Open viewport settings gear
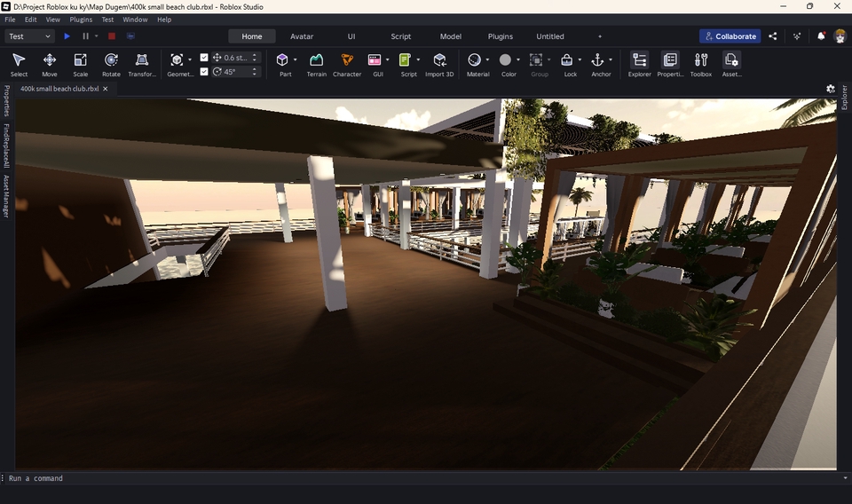This screenshot has height=504, width=852. pyautogui.click(x=831, y=89)
